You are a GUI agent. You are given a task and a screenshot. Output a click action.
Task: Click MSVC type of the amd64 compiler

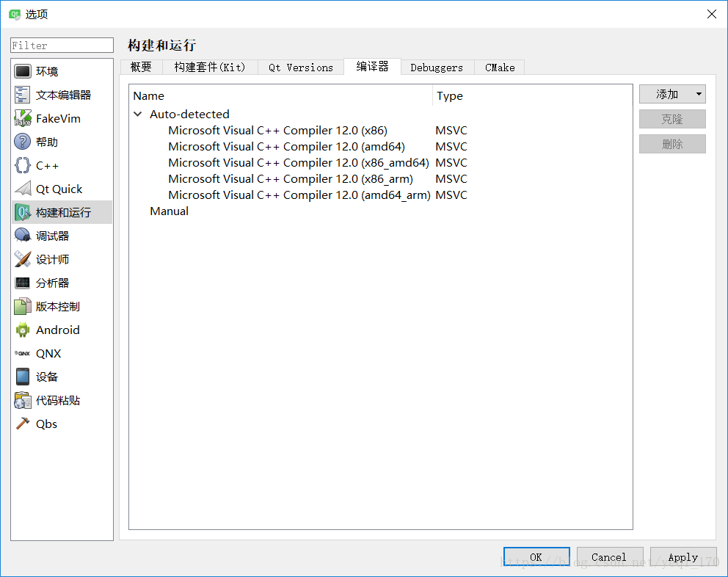click(x=451, y=146)
